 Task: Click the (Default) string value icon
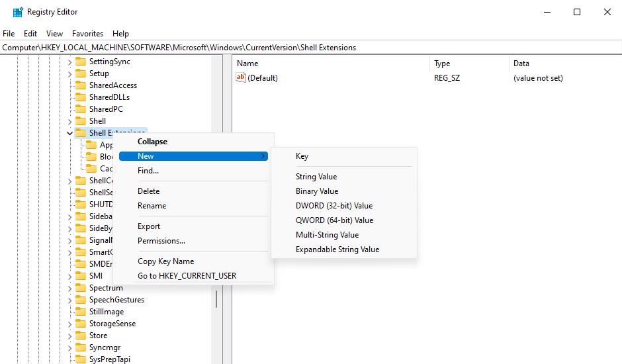pyautogui.click(x=241, y=78)
